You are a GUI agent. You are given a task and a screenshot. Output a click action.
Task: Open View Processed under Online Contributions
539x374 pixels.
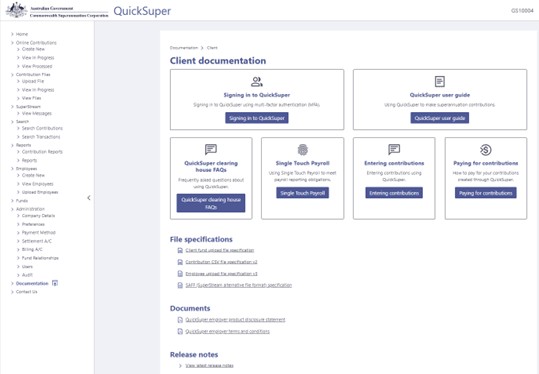pyautogui.click(x=37, y=66)
